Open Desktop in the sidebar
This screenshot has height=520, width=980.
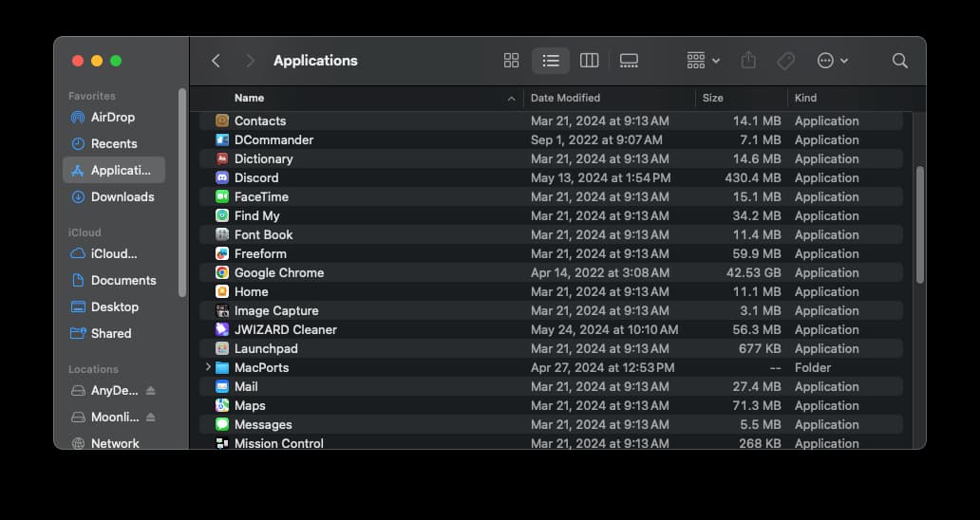(x=113, y=306)
